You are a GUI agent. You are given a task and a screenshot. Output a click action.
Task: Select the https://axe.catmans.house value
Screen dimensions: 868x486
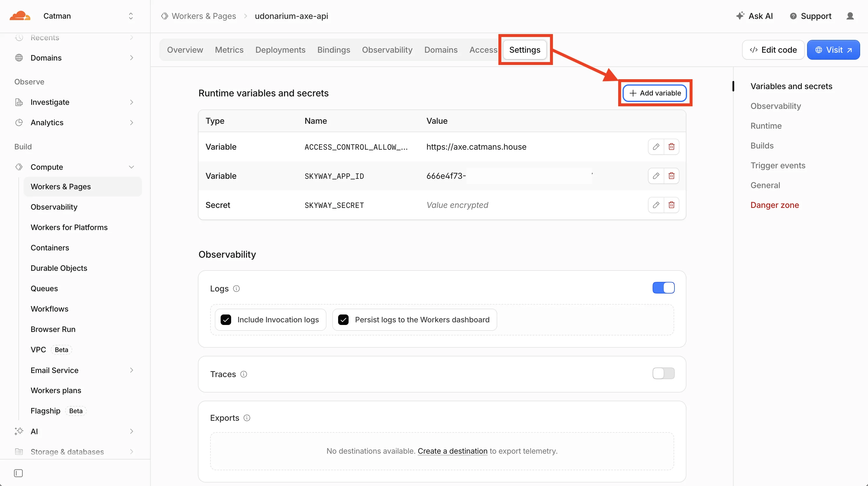point(476,147)
